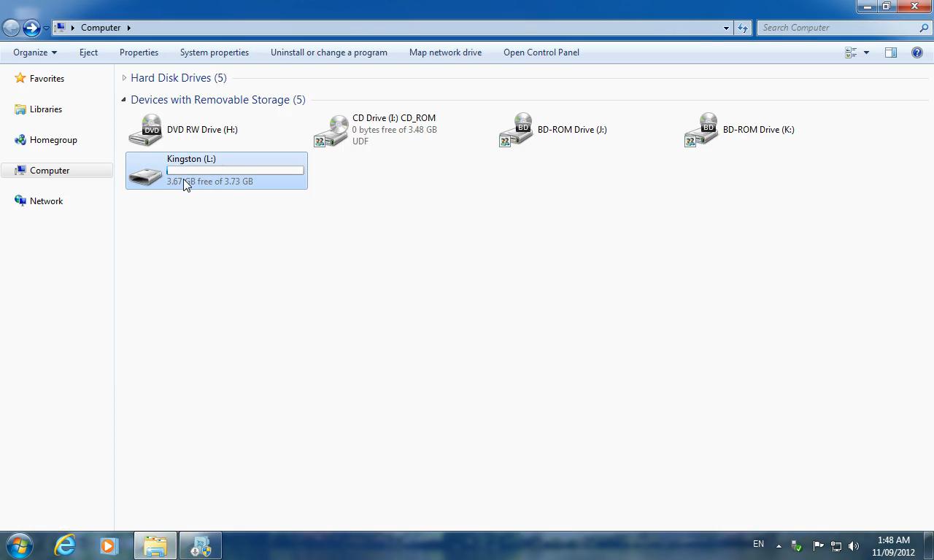Open Properties from the command bar

(x=139, y=52)
